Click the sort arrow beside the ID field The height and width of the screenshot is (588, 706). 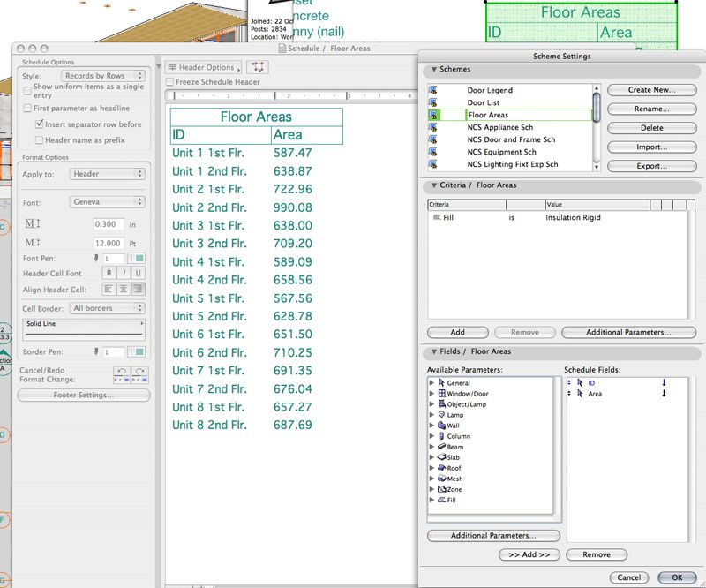tap(664, 382)
